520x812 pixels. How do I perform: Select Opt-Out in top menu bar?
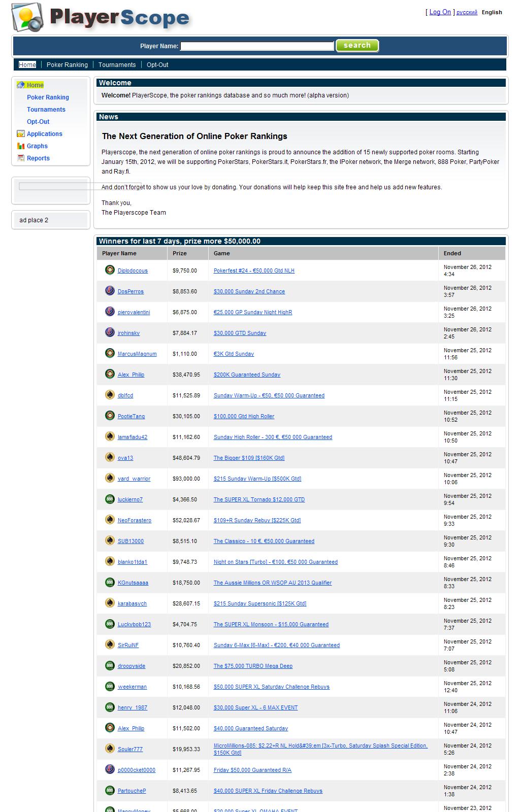coord(157,65)
